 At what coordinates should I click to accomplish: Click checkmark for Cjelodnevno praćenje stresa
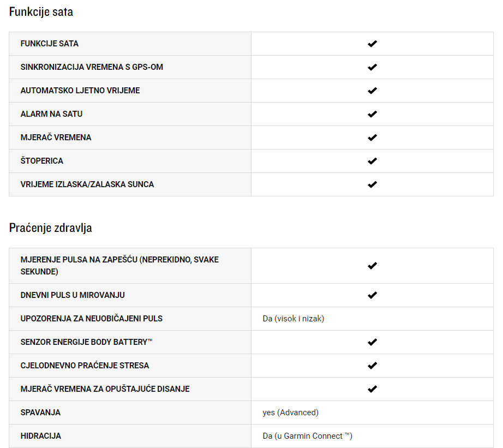[x=372, y=365]
